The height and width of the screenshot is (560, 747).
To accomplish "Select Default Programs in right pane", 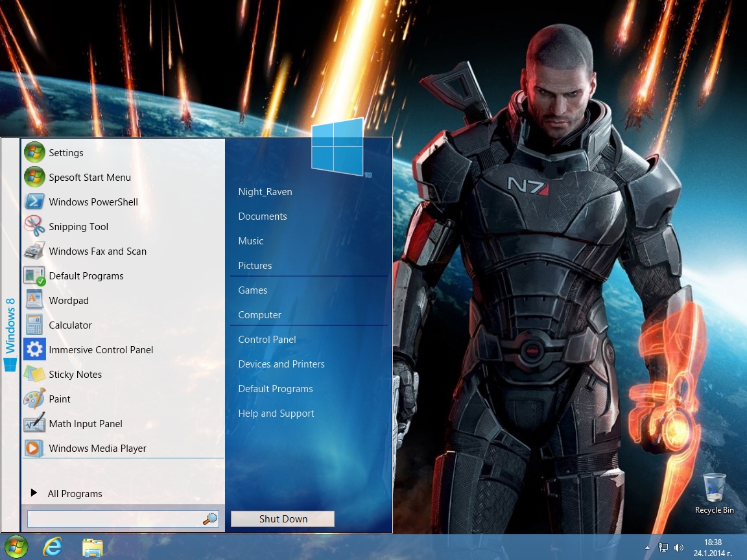I will click(276, 389).
